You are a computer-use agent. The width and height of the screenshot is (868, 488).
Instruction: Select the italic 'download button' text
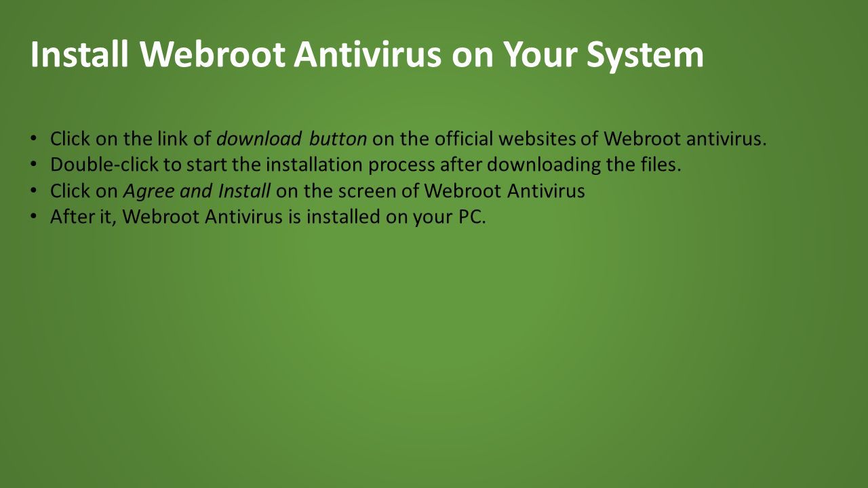click(292, 139)
